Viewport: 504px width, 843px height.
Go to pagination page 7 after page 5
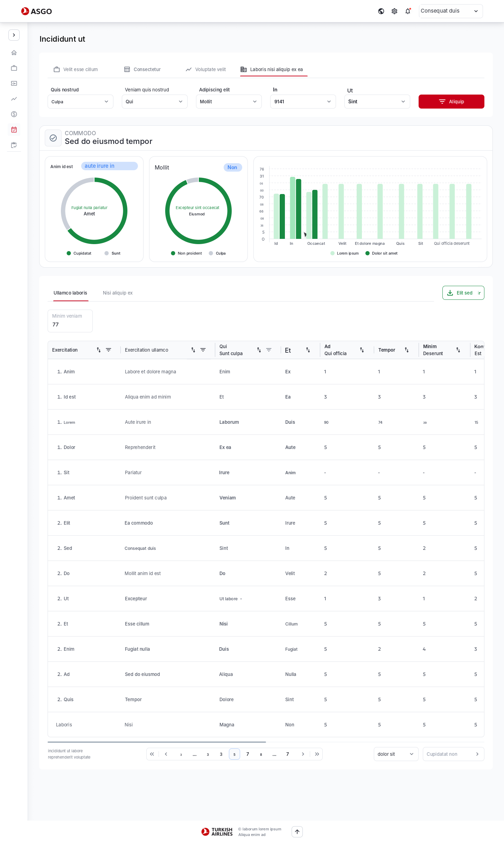tap(247, 754)
